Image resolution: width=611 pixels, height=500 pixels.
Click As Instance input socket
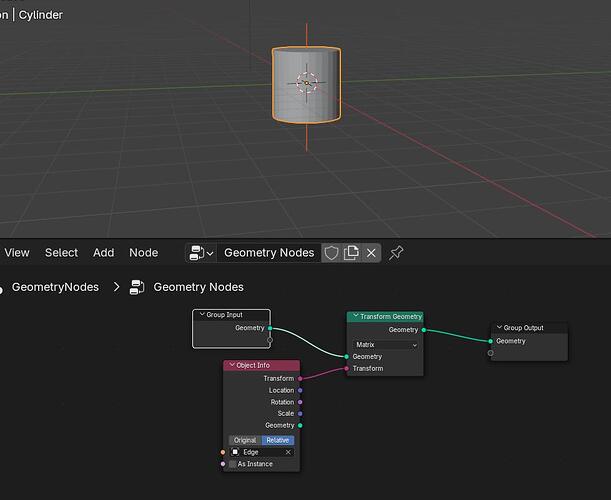[223, 464]
